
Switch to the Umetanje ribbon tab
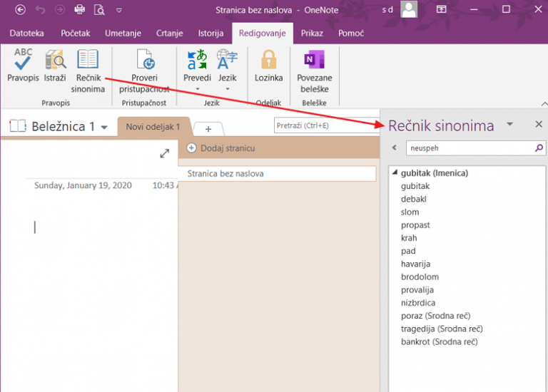(123, 33)
